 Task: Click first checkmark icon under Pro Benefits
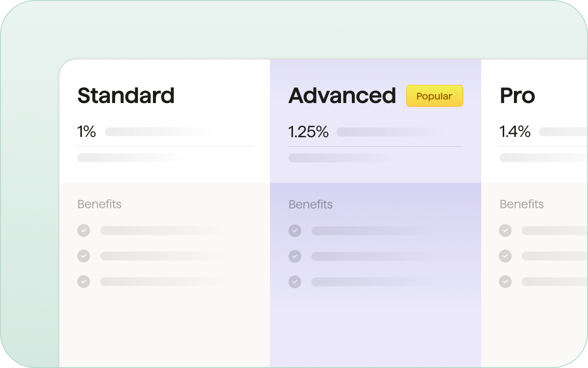coord(505,231)
